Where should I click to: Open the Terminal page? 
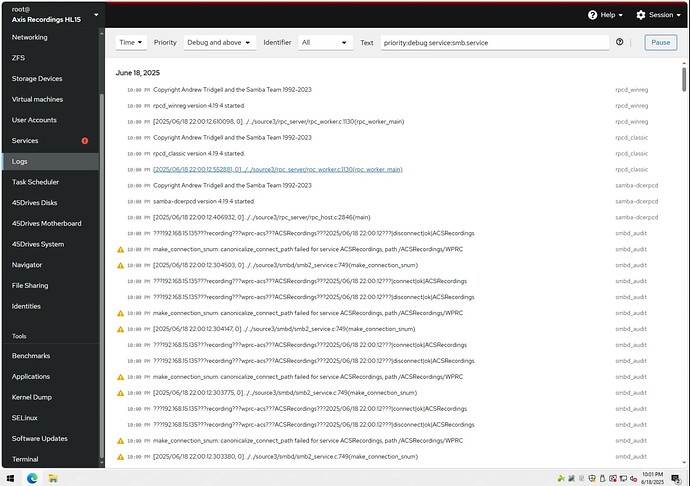click(50, 459)
